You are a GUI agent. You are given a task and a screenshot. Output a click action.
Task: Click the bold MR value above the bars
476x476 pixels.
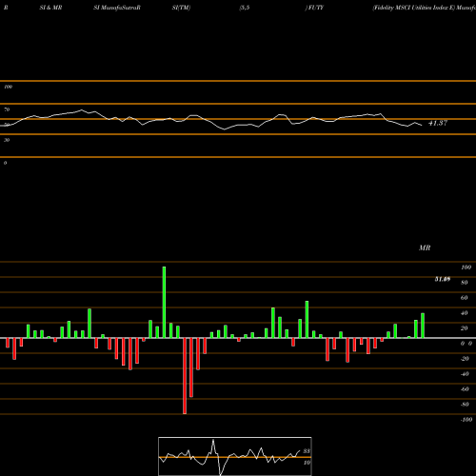443,279
